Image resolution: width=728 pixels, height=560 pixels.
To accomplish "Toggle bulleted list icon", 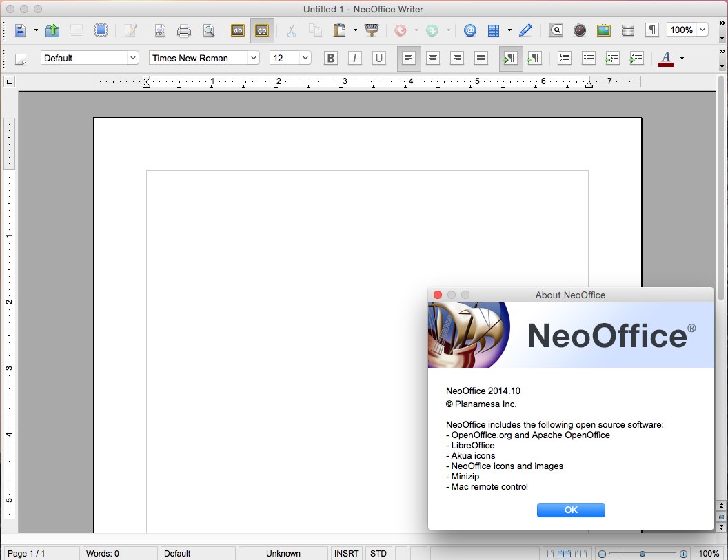I will pyautogui.click(x=589, y=59).
